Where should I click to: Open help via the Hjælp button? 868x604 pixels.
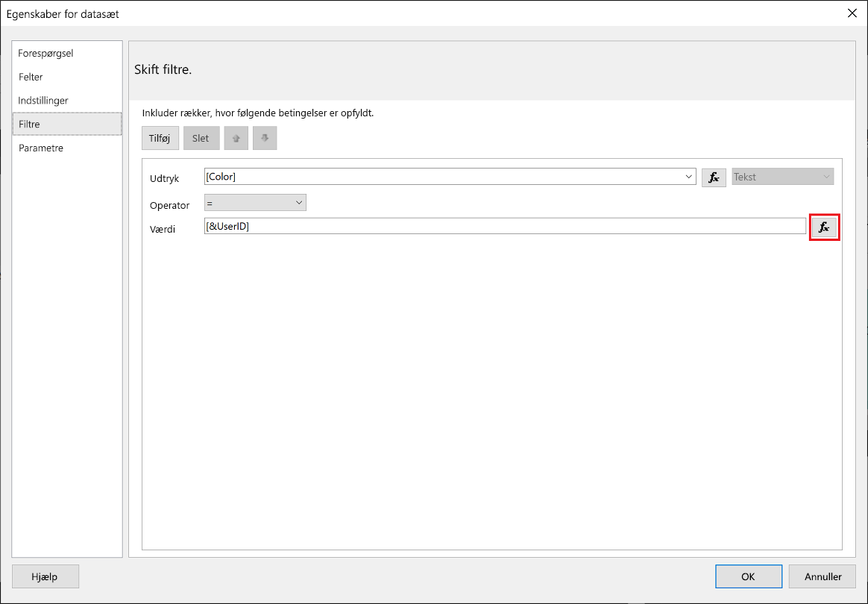tap(45, 576)
